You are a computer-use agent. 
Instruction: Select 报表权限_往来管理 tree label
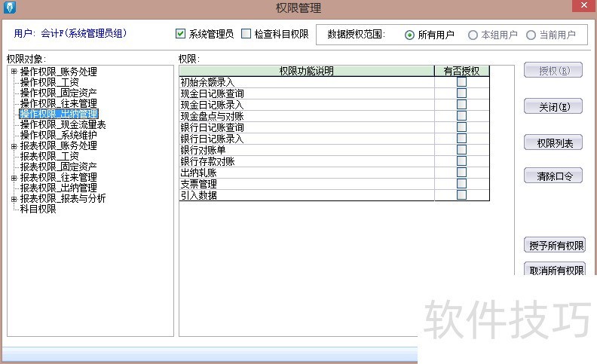coord(58,177)
